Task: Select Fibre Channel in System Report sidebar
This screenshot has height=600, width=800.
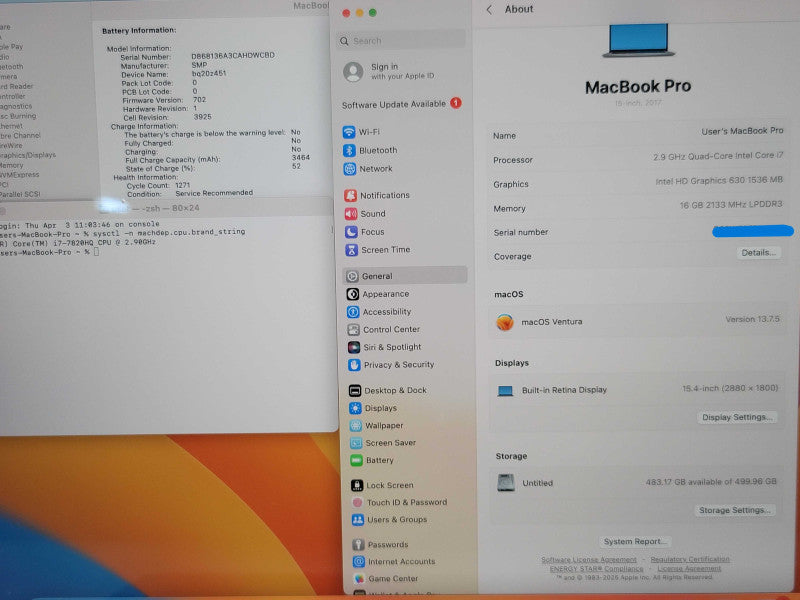Action: 20,136
